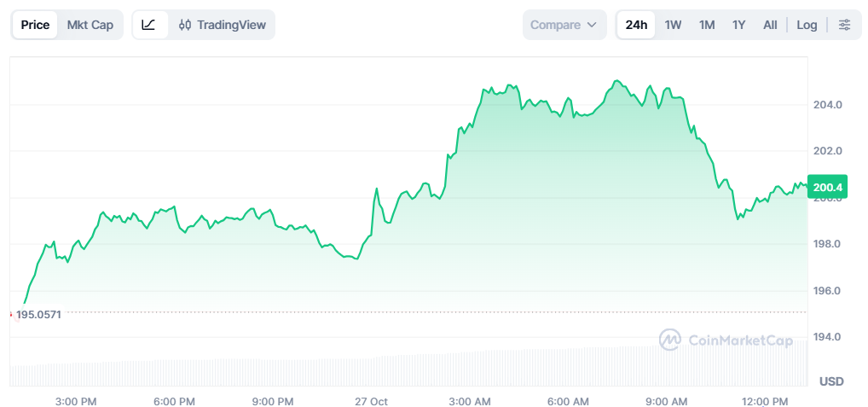Toggle the Log scale option

click(x=807, y=25)
